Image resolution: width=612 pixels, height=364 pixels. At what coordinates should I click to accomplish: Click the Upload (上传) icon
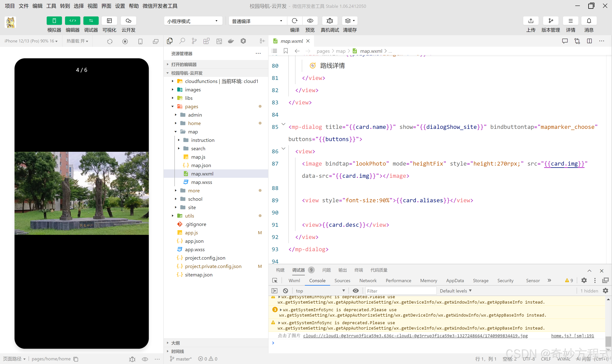click(x=531, y=21)
